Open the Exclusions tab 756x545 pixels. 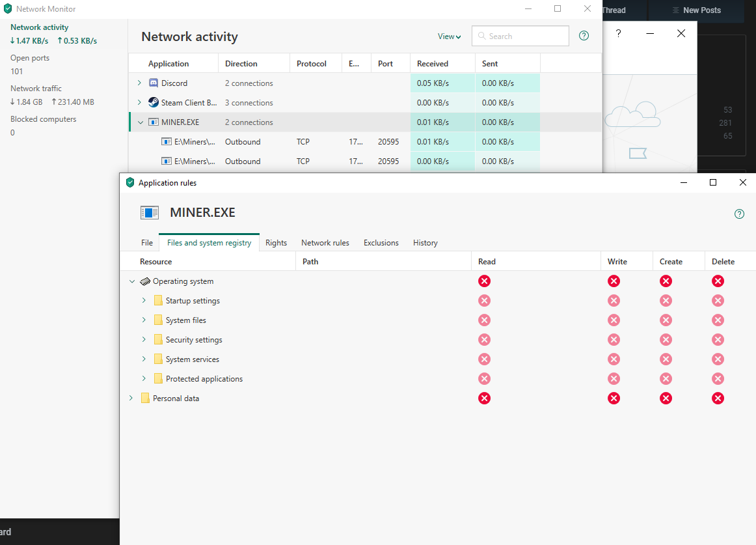tap(381, 243)
